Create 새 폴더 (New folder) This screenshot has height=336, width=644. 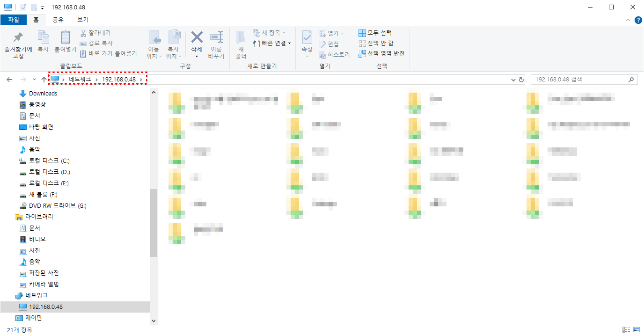point(241,45)
